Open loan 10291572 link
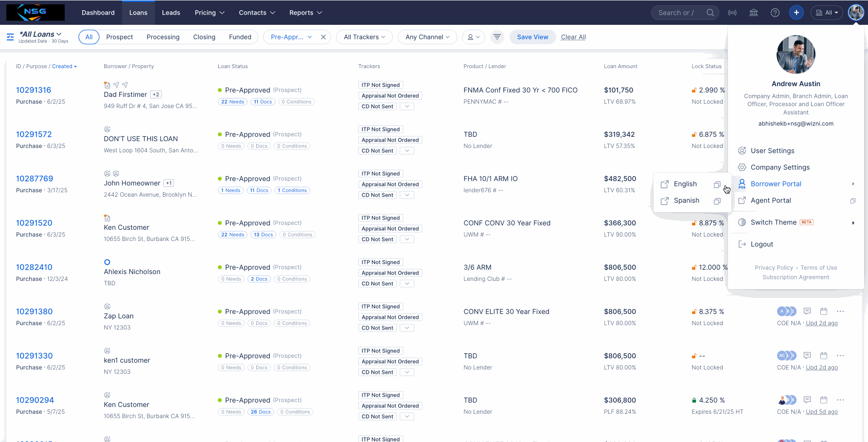Image resolution: width=868 pixels, height=442 pixels. coord(34,134)
